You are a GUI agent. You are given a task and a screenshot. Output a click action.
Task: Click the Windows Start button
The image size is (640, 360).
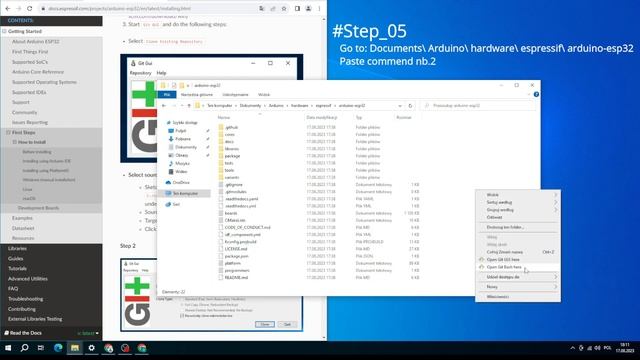(x=8, y=348)
